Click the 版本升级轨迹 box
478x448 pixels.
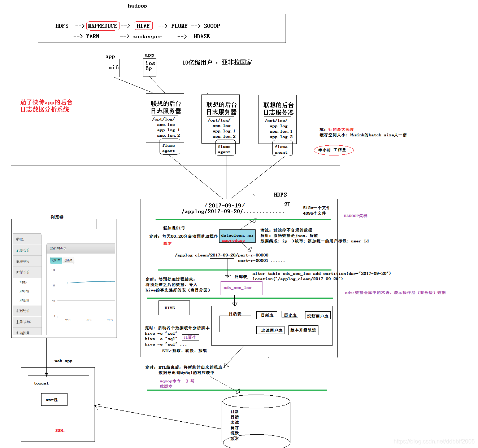click(x=303, y=330)
